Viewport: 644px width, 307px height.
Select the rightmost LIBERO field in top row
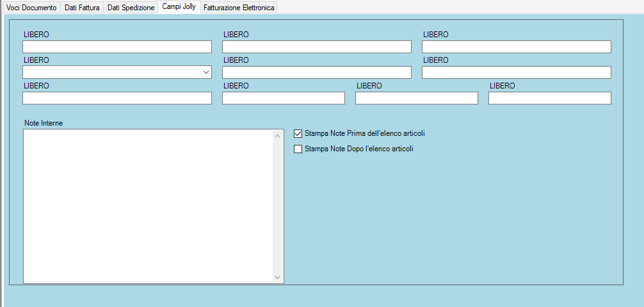pyautogui.click(x=516, y=47)
